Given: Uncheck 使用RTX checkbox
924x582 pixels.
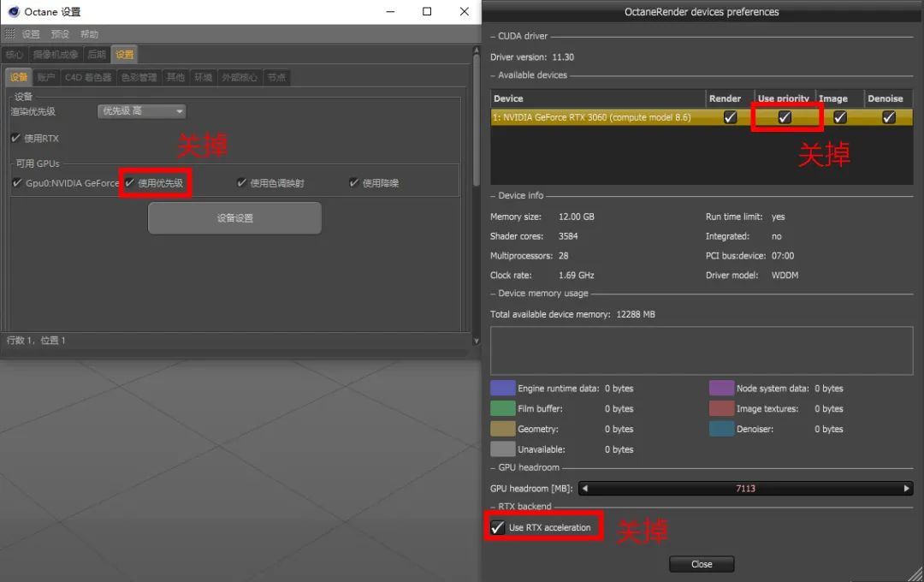Looking at the screenshot, I should click(16, 139).
